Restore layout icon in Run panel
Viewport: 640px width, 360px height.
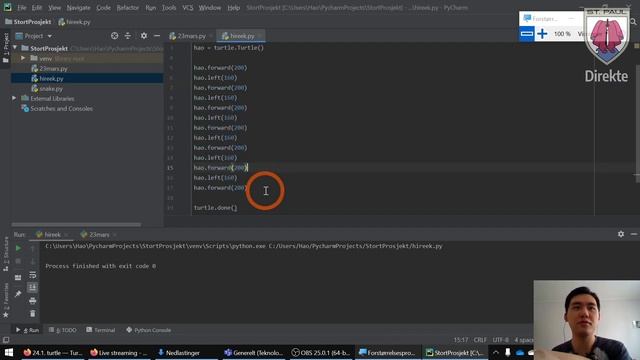tap(18, 278)
